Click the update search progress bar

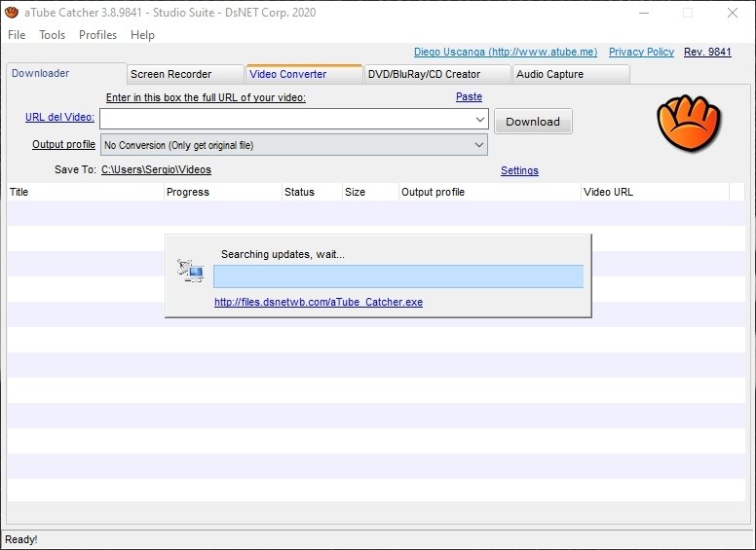click(398, 276)
